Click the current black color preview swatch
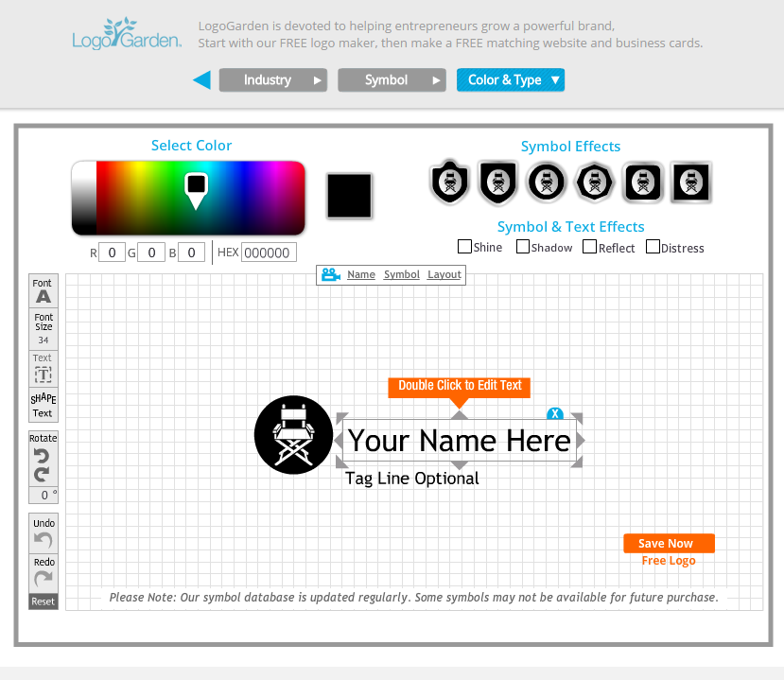The height and width of the screenshot is (680, 784). [x=349, y=196]
